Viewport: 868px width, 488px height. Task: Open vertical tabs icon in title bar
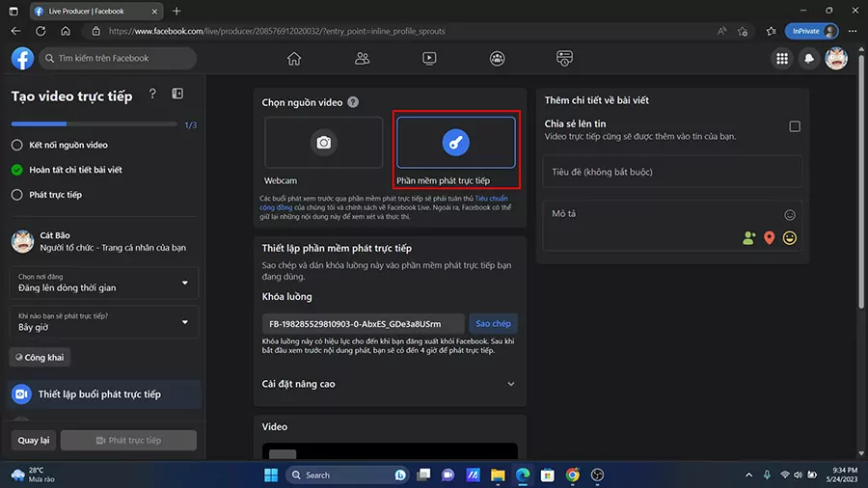[14, 11]
